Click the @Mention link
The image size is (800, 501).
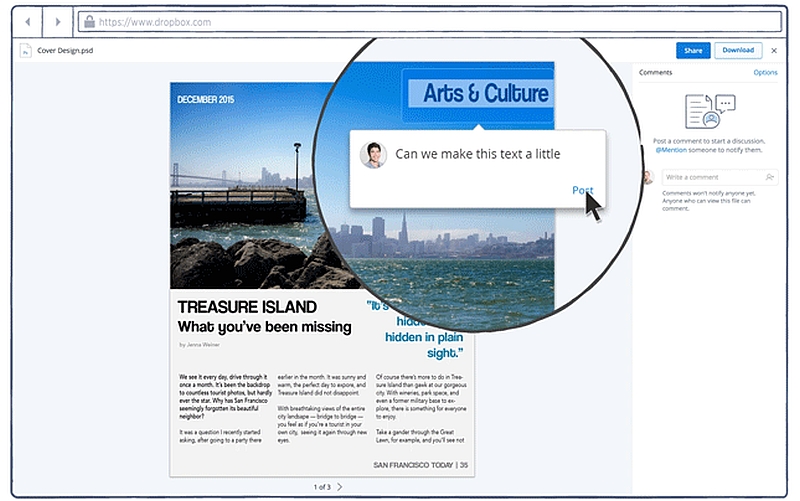pyautogui.click(x=671, y=150)
